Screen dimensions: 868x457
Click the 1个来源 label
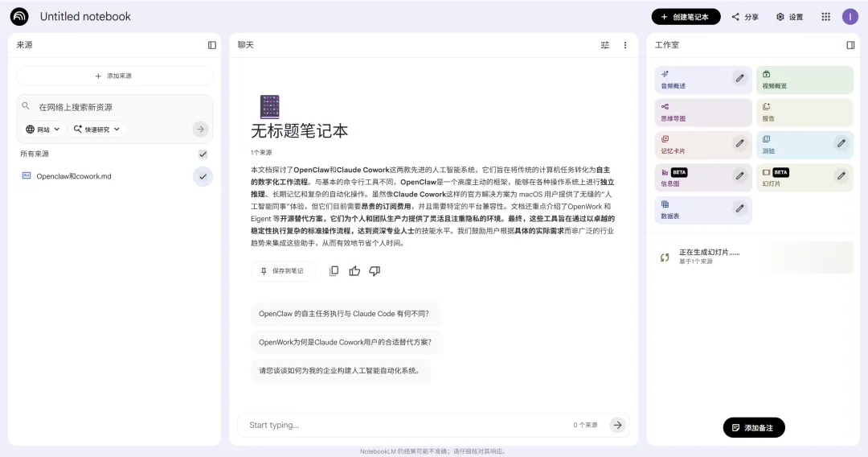261,152
